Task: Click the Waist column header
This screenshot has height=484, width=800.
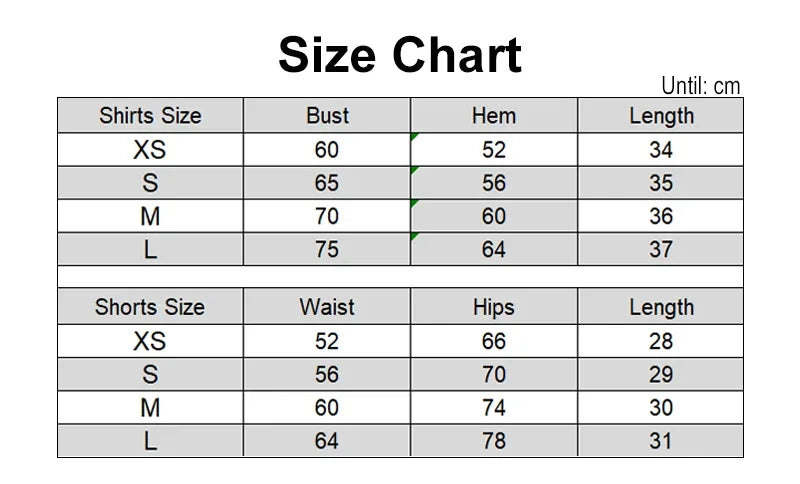Action: click(x=327, y=307)
